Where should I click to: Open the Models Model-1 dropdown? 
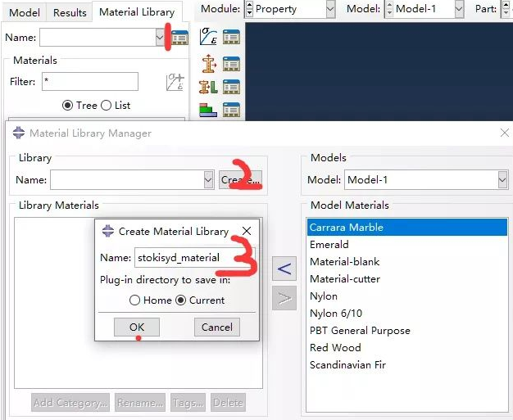(x=502, y=180)
